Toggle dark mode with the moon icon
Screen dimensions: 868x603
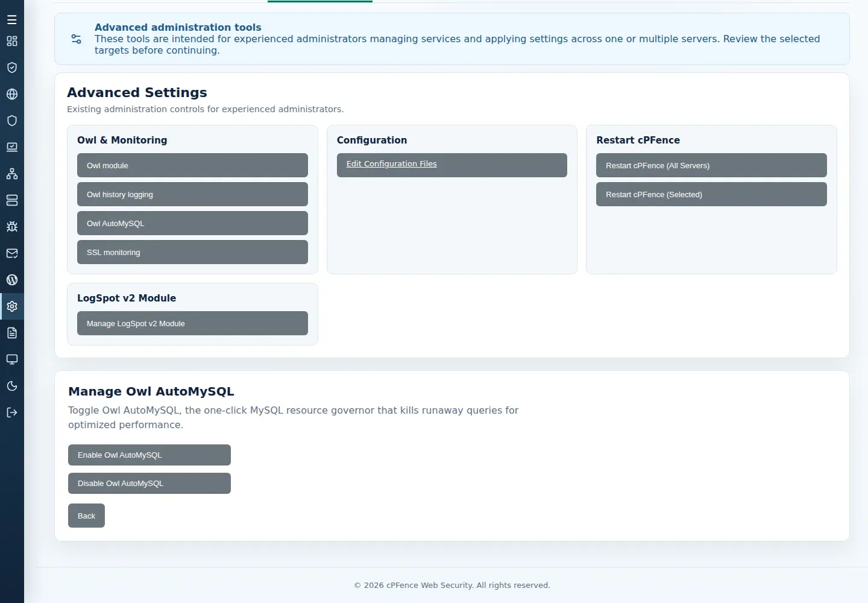pos(12,386)
